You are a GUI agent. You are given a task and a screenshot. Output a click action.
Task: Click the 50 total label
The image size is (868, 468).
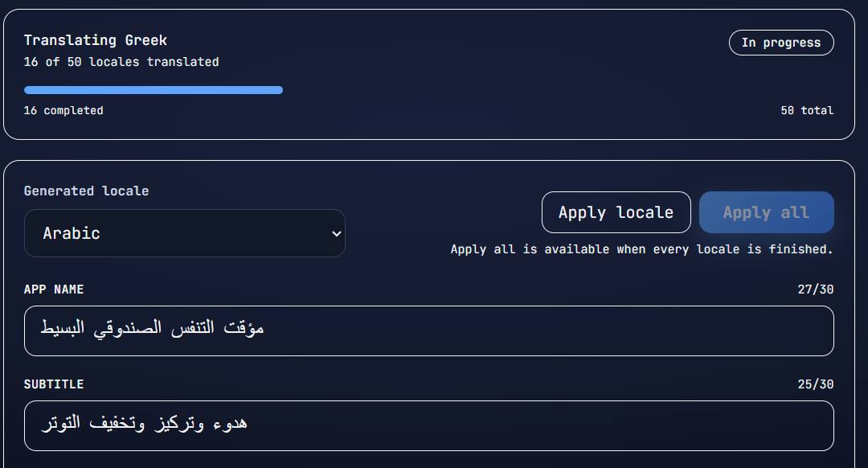(x=807, y=110)
